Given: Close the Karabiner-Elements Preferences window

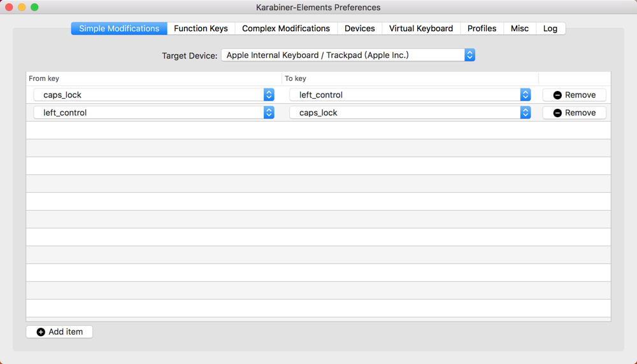Looking at the screenshot, I should 9,7.
